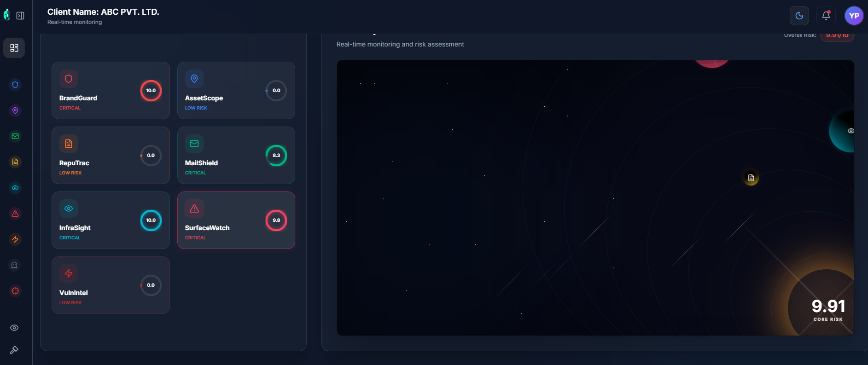Click the grey eye icon near the sidebar bottom

[14, 328]
